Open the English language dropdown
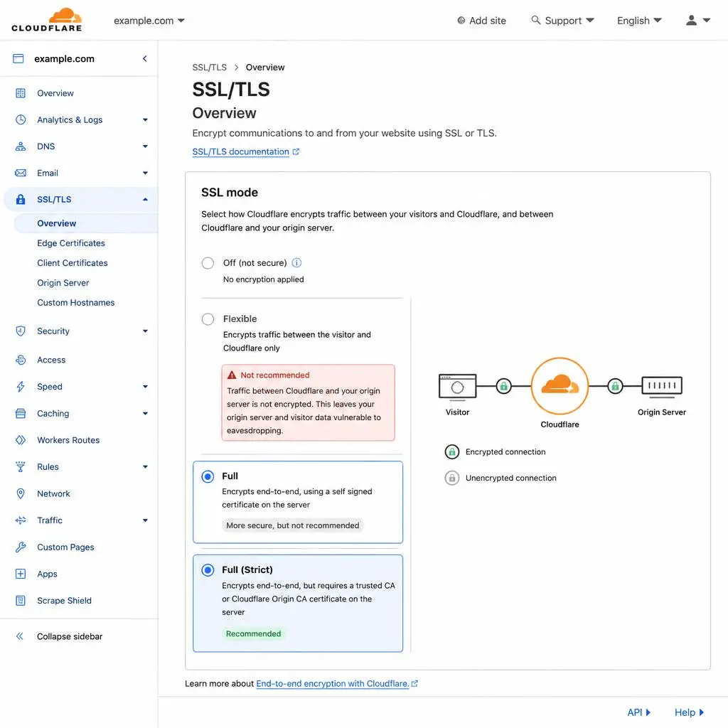The width and height of the screenshot is (728, 728). 639,21
